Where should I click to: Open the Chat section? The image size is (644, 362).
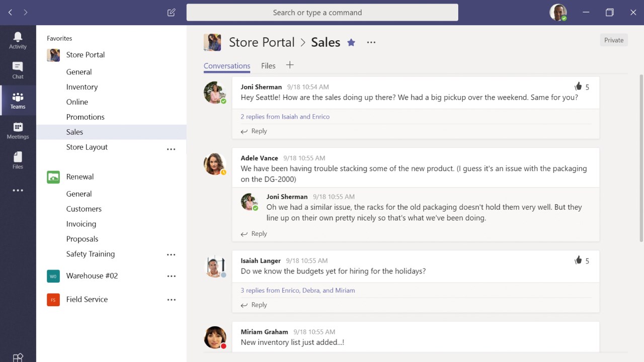click(x=18, y=70)
